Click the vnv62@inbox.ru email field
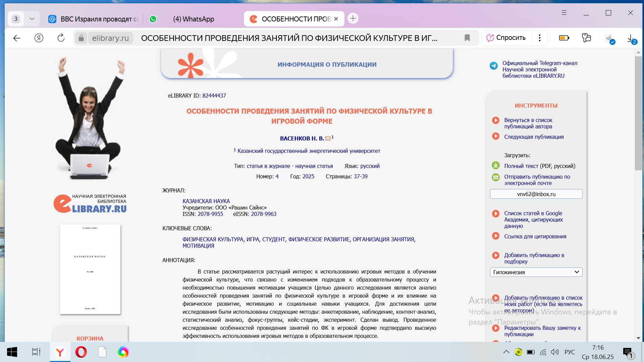The width and height of the screenshot is (644, 362). pos(536,194)
